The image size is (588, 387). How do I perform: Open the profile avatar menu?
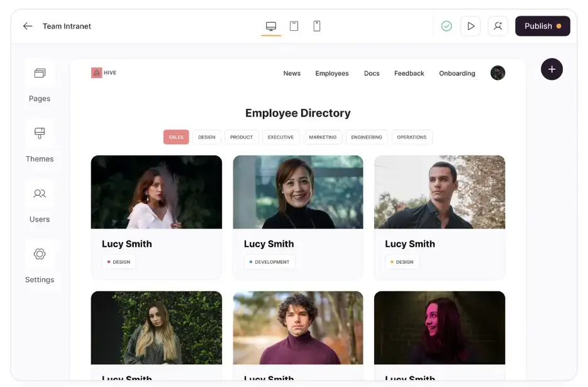(497, 73)
